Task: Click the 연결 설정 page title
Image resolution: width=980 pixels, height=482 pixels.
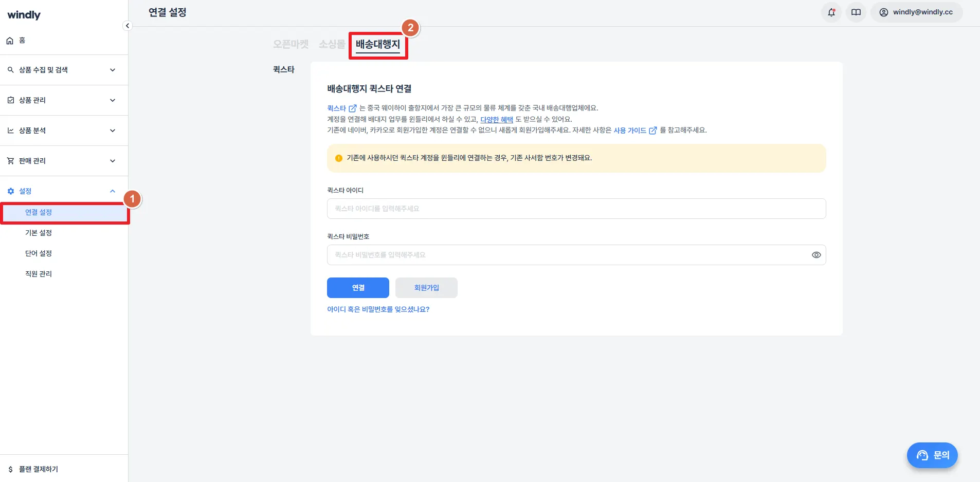Action: [167, 12]
